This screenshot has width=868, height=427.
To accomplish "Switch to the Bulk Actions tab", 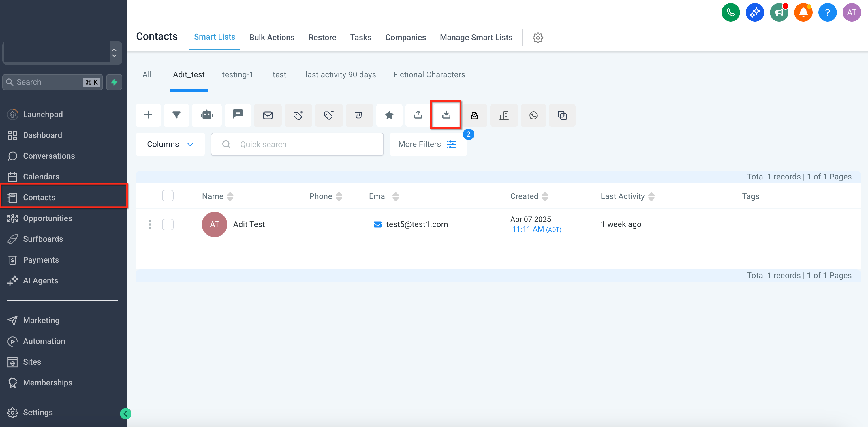I will (x=272, y=38).
